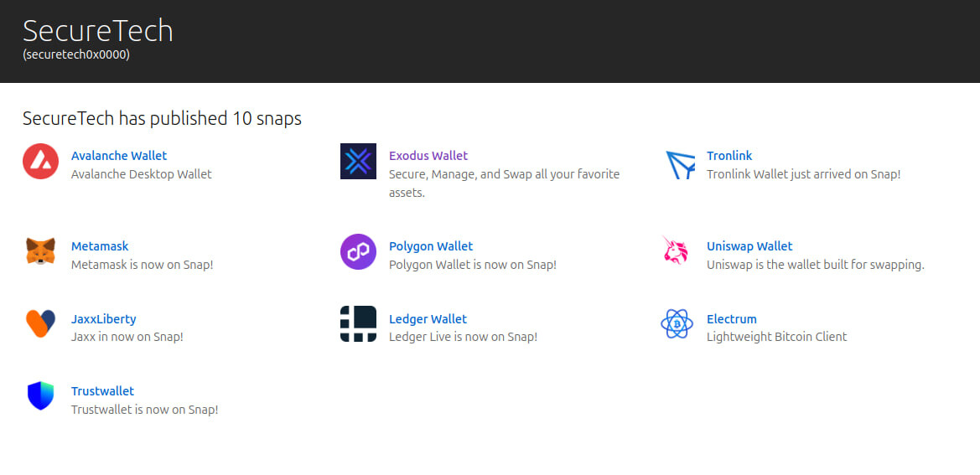Open the Ledger Wallet title link
The width and height of the screenshot is (980, 475).
428,319
